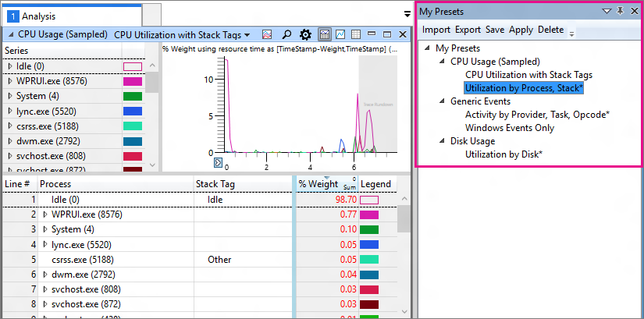The width and height of the screenshot is (644, 319).
Task: Display graph only view
Action: [x=340, y=34]
